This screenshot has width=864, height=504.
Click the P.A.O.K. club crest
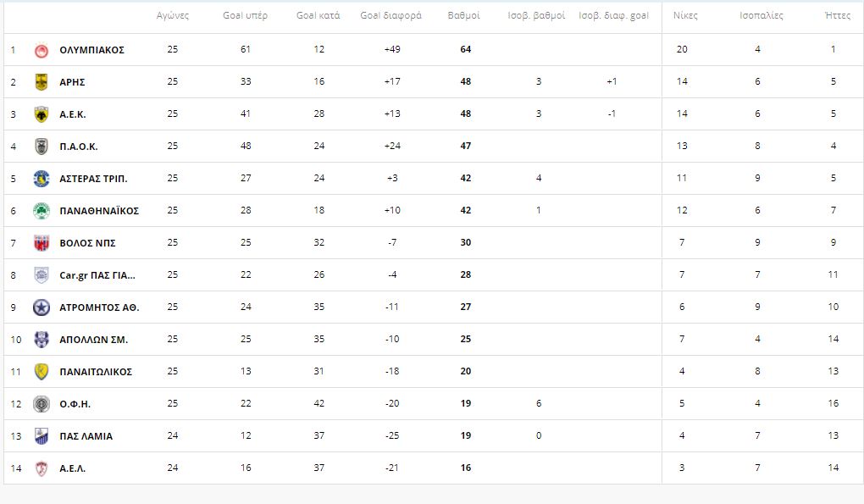coord(42,147)
